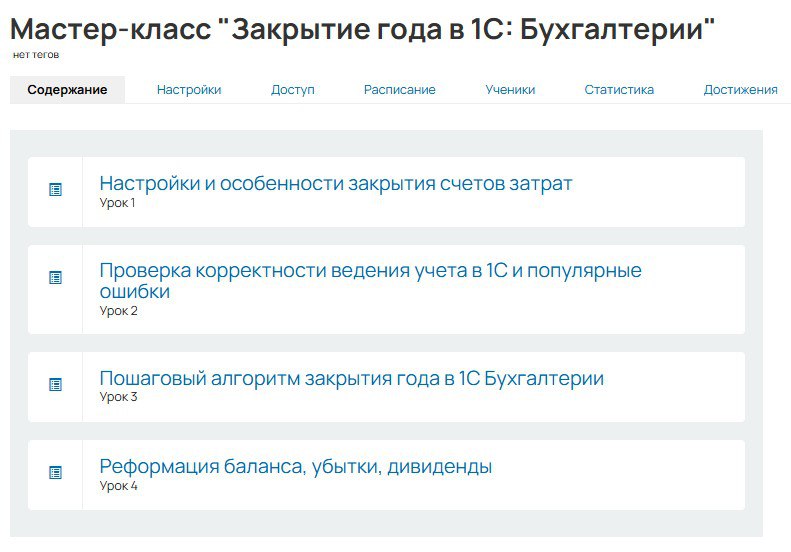The width and height of the screenshot is (791, 552).
Task: Click the list icon beside Урок 4
Action: click(56, 472)
